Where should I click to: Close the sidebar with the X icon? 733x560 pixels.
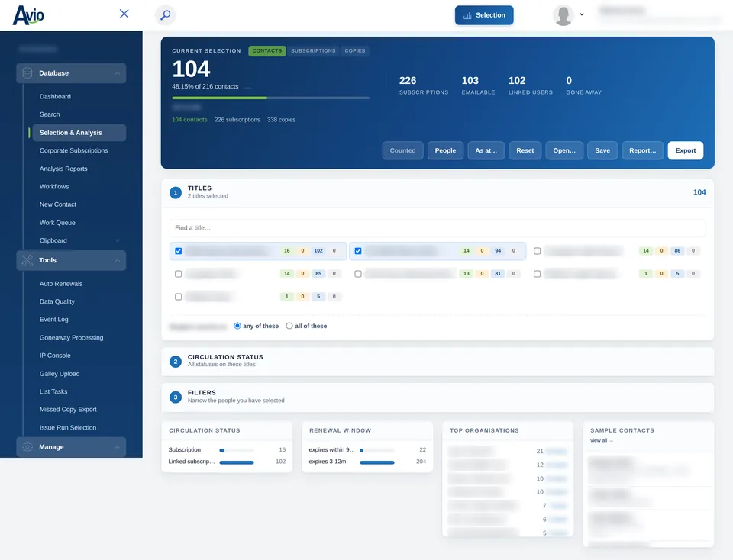[x=124, y=14]
